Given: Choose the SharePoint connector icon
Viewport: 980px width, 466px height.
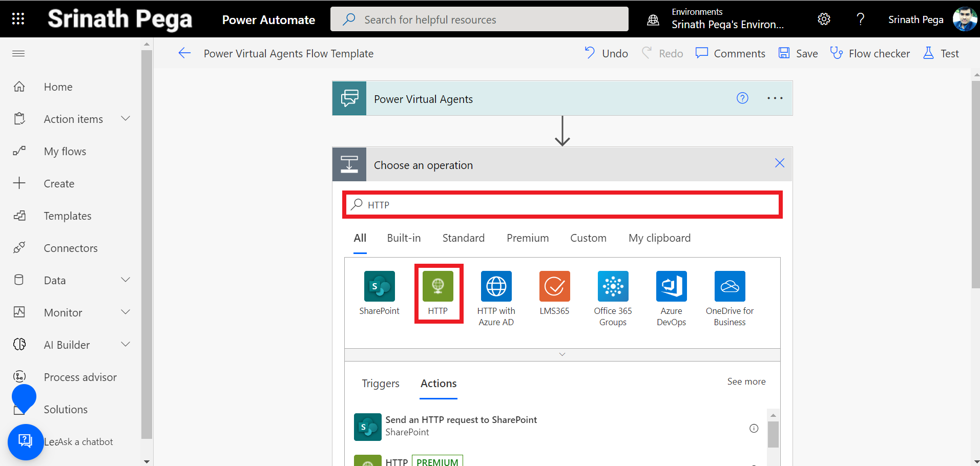Looking at the screenshot, I should pos(379,287).
